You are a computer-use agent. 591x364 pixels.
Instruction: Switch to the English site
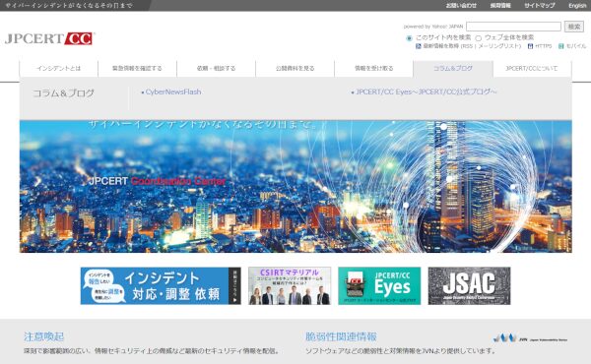tap(577, 5)
